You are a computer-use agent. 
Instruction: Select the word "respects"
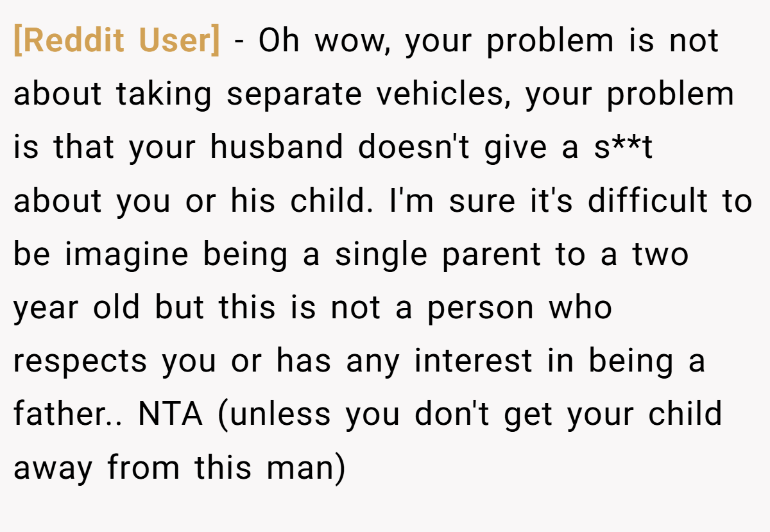tap(81, 361)
